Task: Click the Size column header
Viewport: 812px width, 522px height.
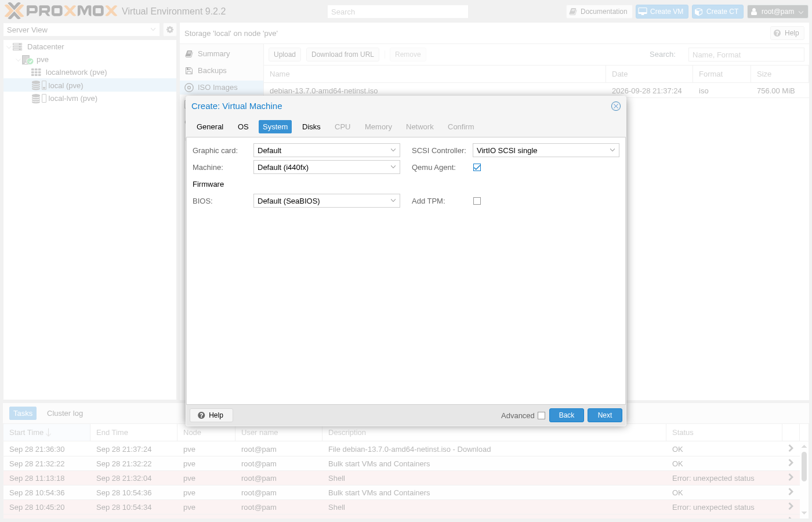Action: pyautogui.click(x=780, y=74)
